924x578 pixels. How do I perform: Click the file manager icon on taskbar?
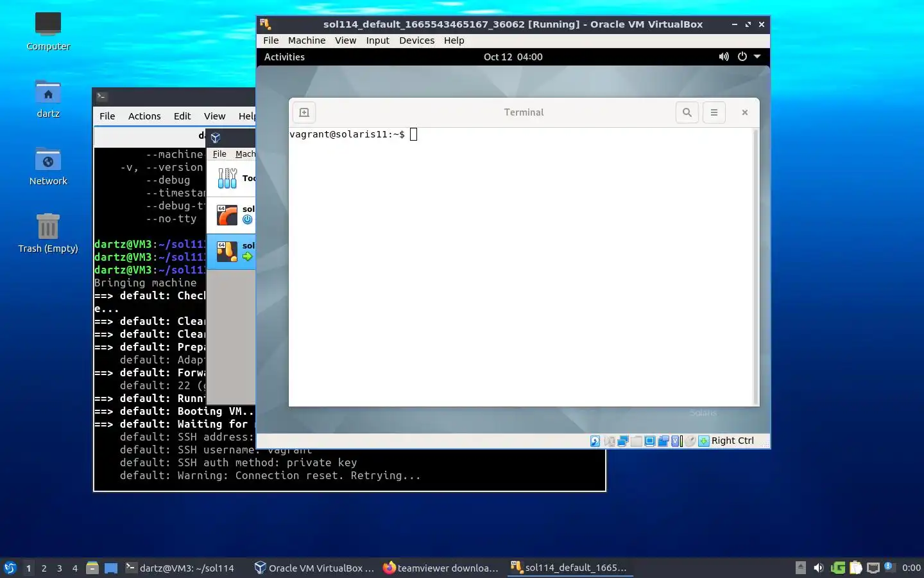coord(92,568)
